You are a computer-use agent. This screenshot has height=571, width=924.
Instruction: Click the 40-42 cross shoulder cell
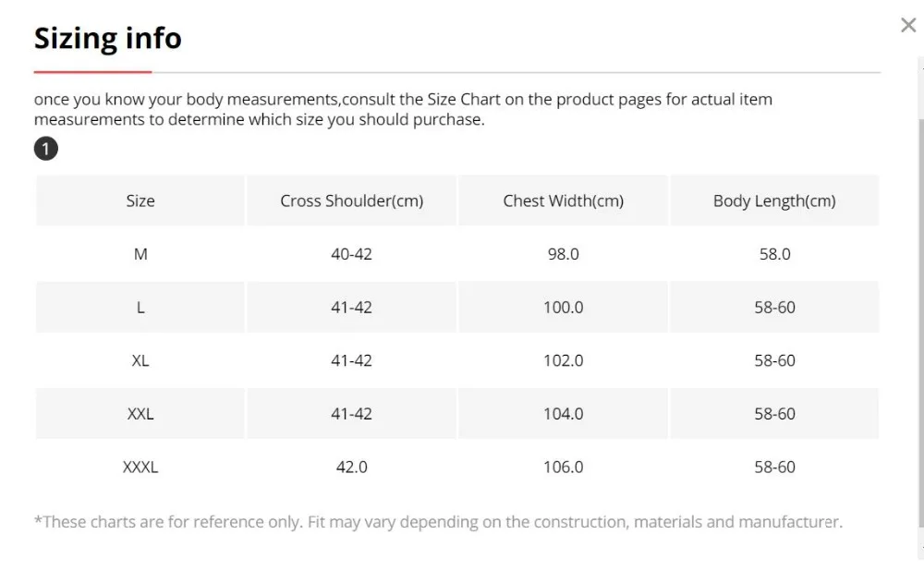pos(352,254)
